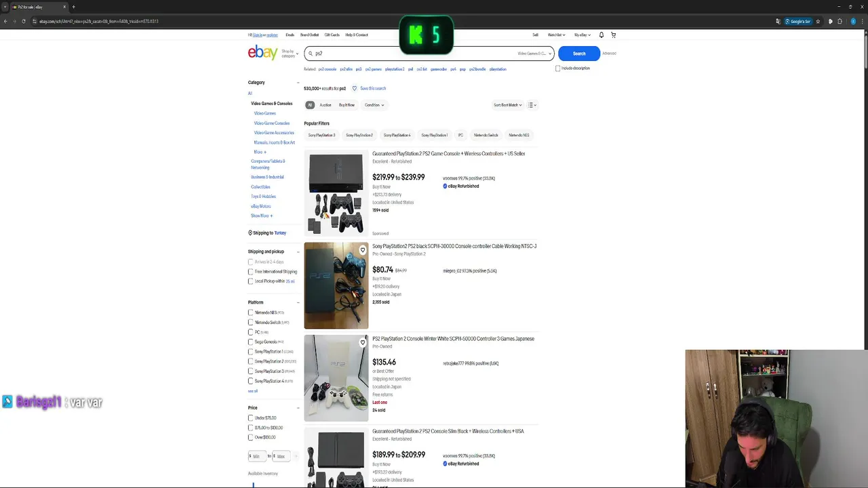Click the see all platforms link
Viewport: 868px width, 488px height.
pyautogui.click(x=253, y=391)
